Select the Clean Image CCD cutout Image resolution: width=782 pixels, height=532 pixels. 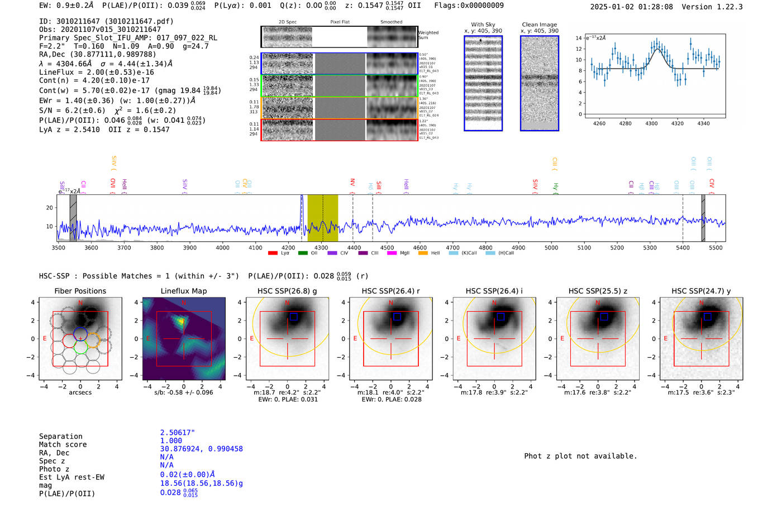point(540,83)
